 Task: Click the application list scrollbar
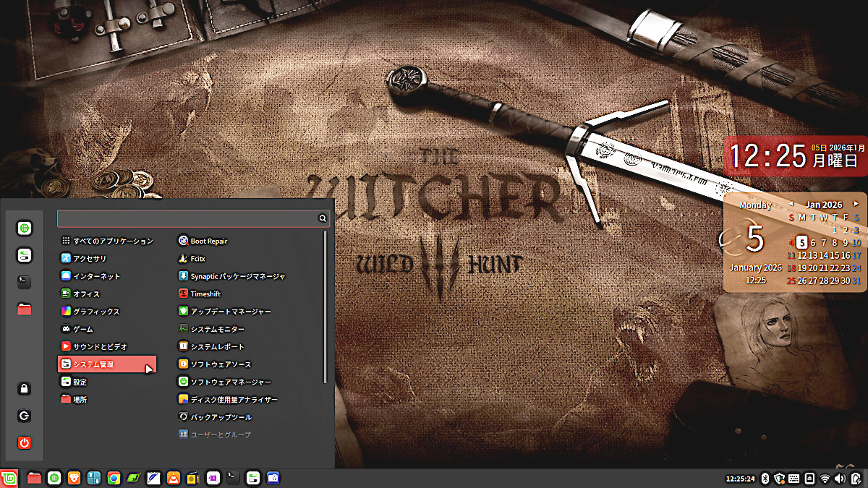tap(325, 307)
